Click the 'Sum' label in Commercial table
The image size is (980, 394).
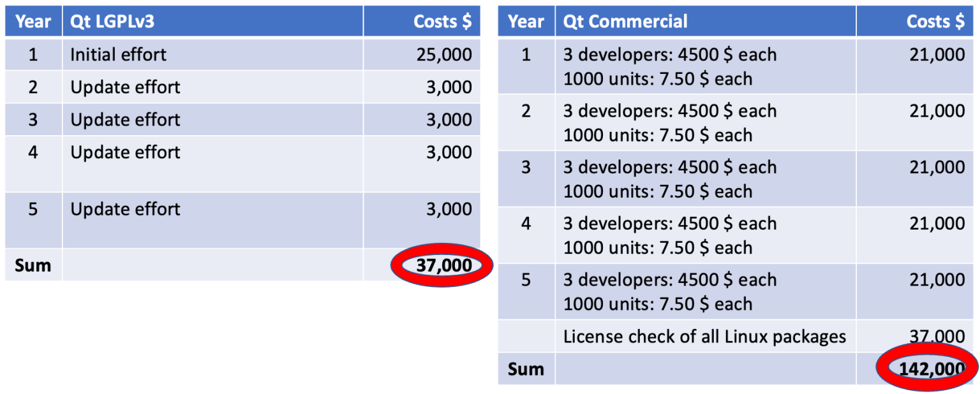[x=526, y=369]
